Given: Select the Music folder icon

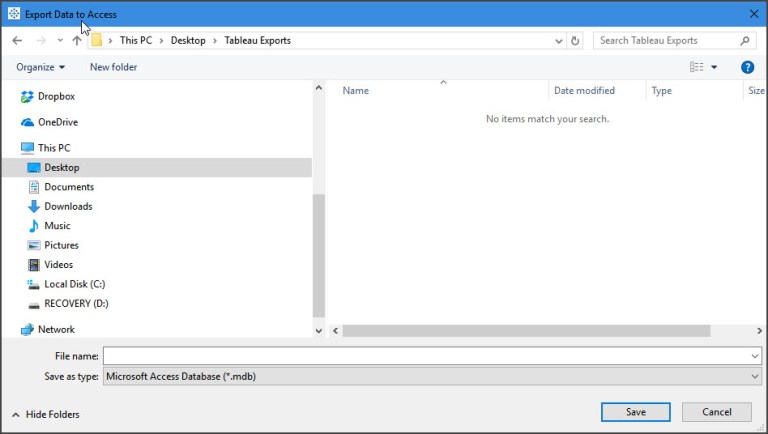Looking at the screenshot, I should pos(34,226).
